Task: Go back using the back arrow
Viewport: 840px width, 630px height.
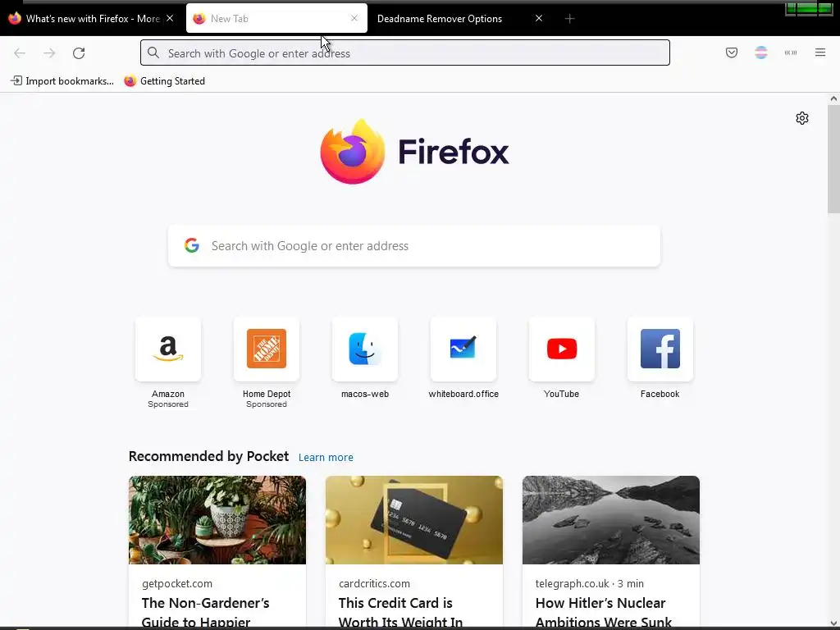Action: pyautogui.click(x=20, y=53)
